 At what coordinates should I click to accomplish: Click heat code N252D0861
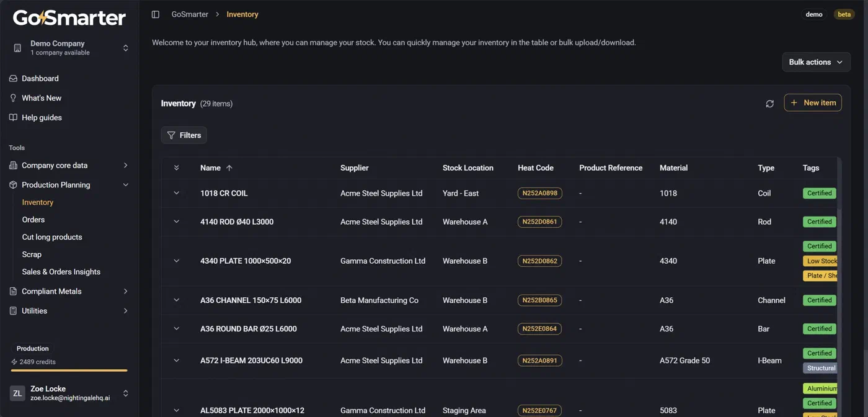click(x=540, y=222)
